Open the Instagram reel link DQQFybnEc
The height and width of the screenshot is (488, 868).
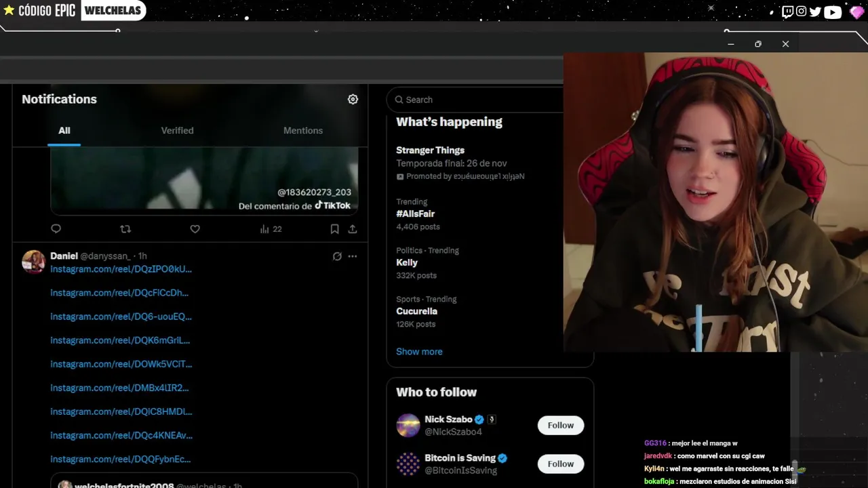tap(120, 459)
